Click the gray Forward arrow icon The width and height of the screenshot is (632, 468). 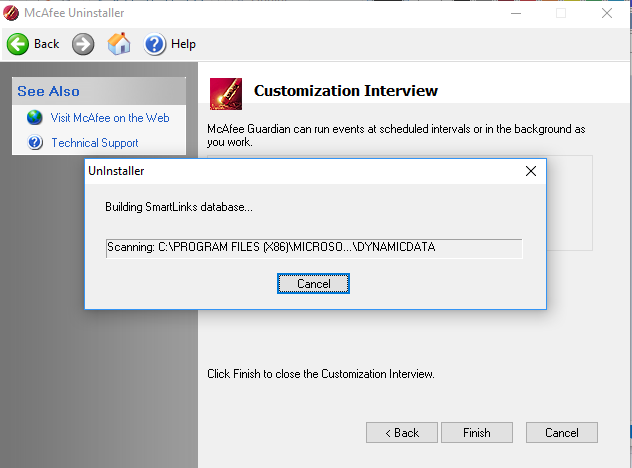tap(83, 44)
